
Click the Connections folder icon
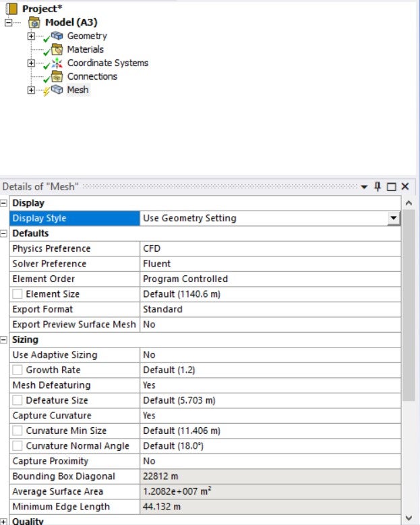[57, 76]
